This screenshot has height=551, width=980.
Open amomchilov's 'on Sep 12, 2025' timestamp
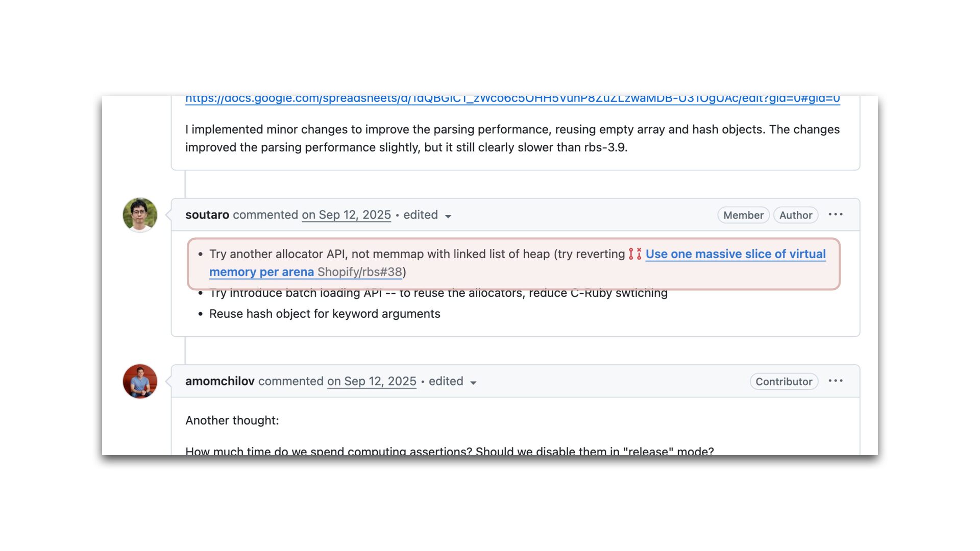click(x=372, y=381)
